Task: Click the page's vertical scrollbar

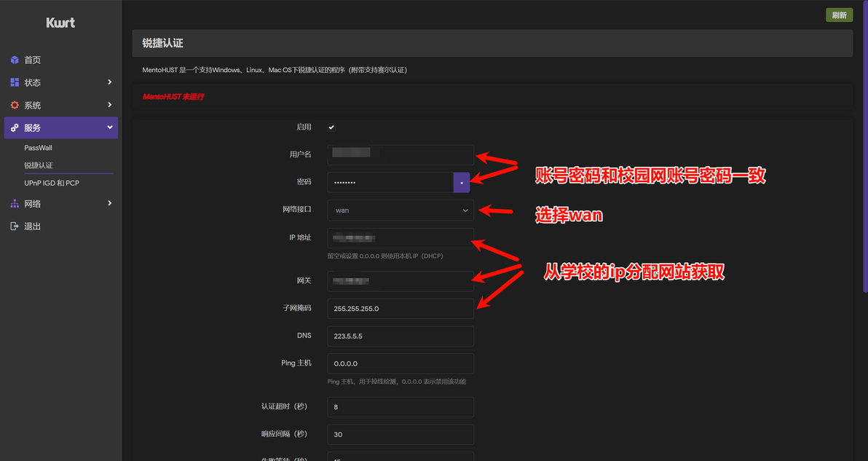Action: [x=865, y=146]
